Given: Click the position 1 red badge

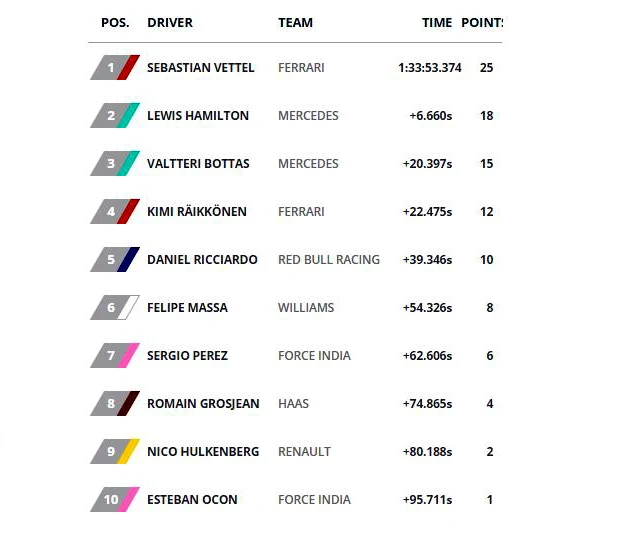Looking at the screenshot, I should (114, 68).
